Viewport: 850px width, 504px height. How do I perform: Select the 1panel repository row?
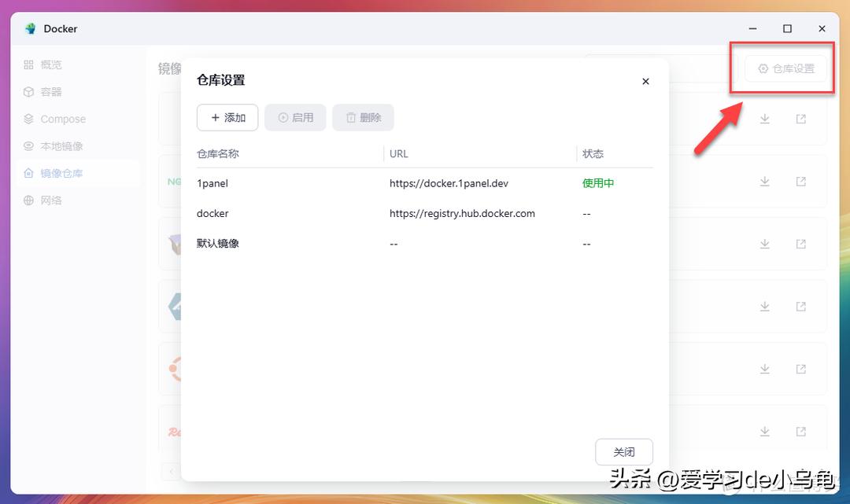pyautogui.click(x=424, y=183)
